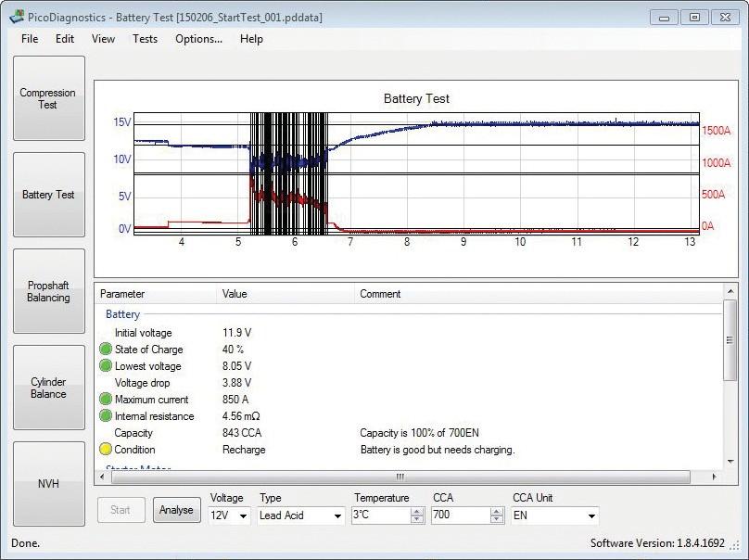749x560 pixels.
Task: Open the Cylinder Balance test
Action: [49, 388]
